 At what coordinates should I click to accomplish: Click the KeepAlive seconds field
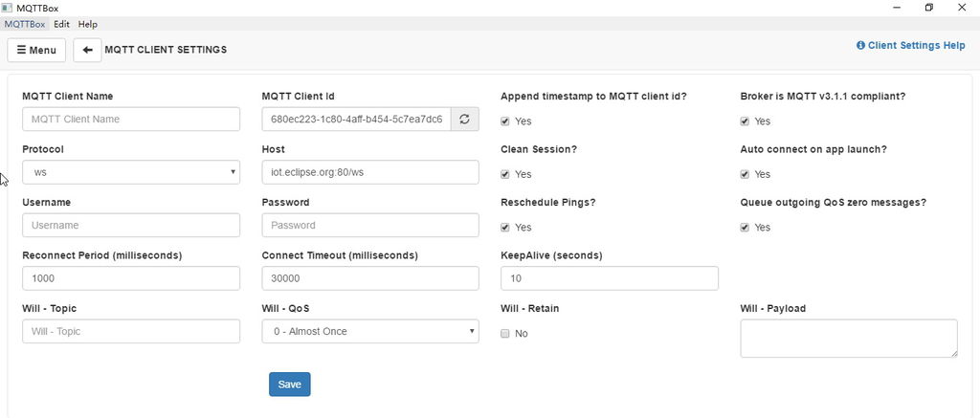coord(610,278)
